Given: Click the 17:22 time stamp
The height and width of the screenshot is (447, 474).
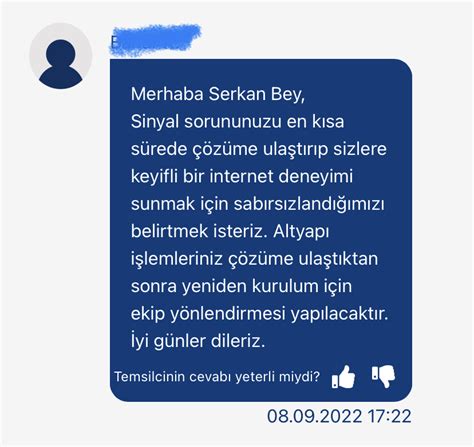Looking at the screenshot, I should pyautogui.click(x=389, y=416).
